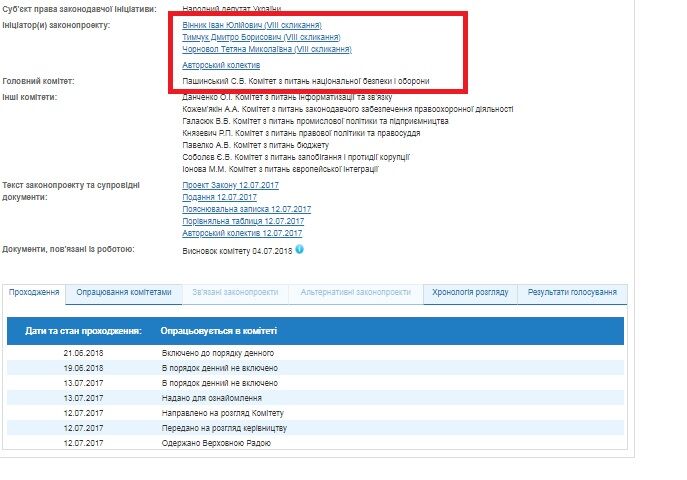Image resolution: width=687 pixels, height=480 pixels.
Task: Open Пояснювальна записка 12.07.2017 document
Action: [246, 209]
